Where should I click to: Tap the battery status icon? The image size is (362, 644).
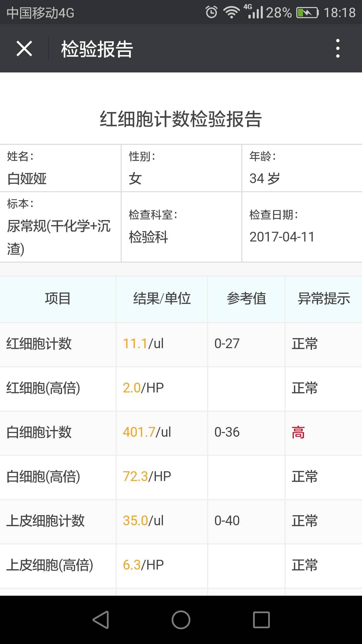point(307,13)
